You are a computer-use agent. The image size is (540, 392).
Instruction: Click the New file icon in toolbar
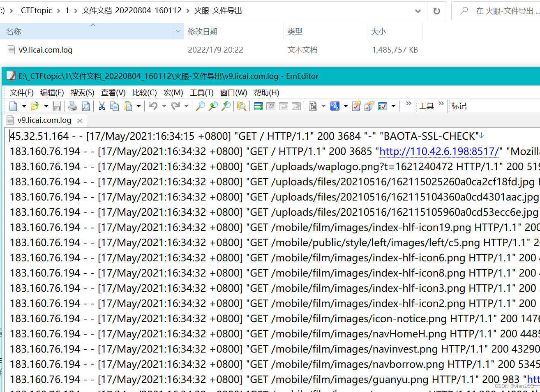(13, 106)
